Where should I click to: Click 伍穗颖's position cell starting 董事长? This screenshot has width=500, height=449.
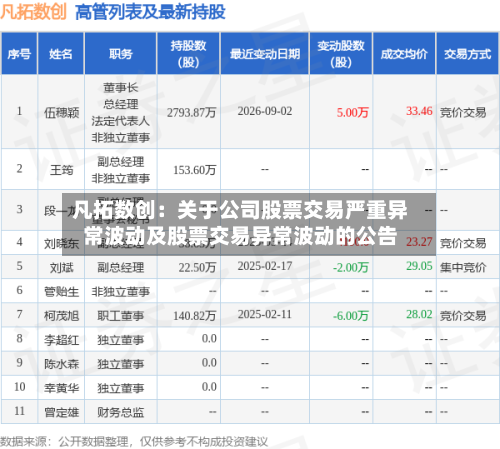[121, 112]
